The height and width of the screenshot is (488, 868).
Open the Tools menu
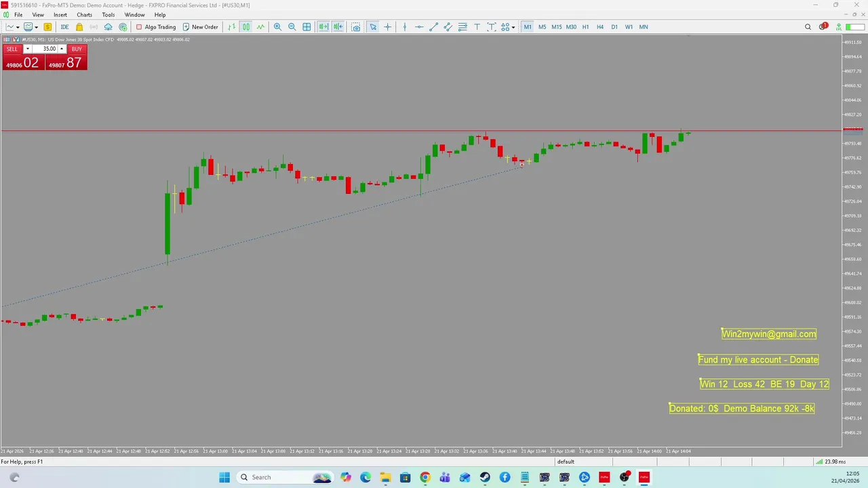pyautogui.click(x=108, y=15)
